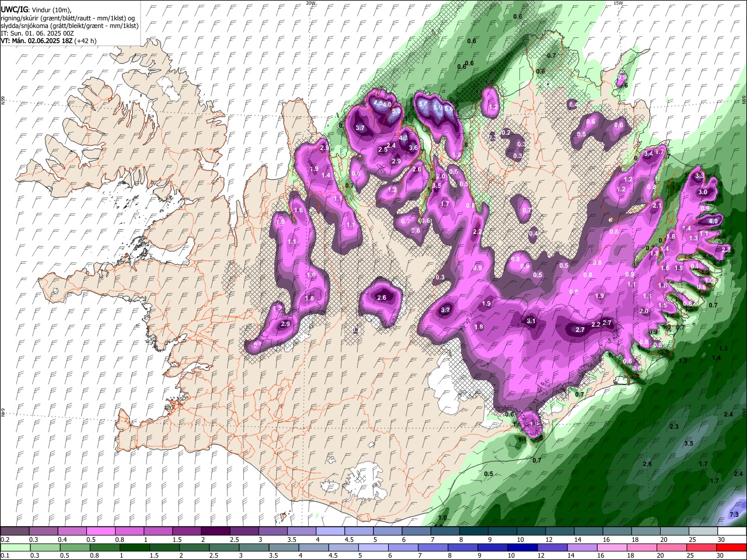
Task: Pick the 0.1 palest green swatch in the lower scale
Action: tap(15, 548)
